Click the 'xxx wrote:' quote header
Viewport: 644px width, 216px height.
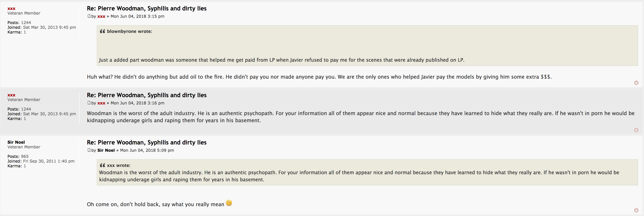(118, 165)
